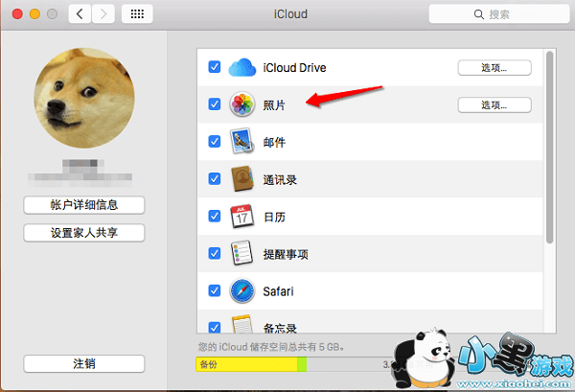Click the Doge account profile picture
The image size is (575, 392).
click(84, 98)
